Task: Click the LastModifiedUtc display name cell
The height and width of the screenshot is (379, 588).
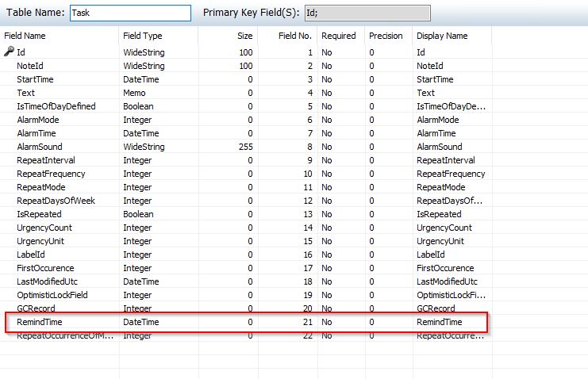Action: pos(447,282)
